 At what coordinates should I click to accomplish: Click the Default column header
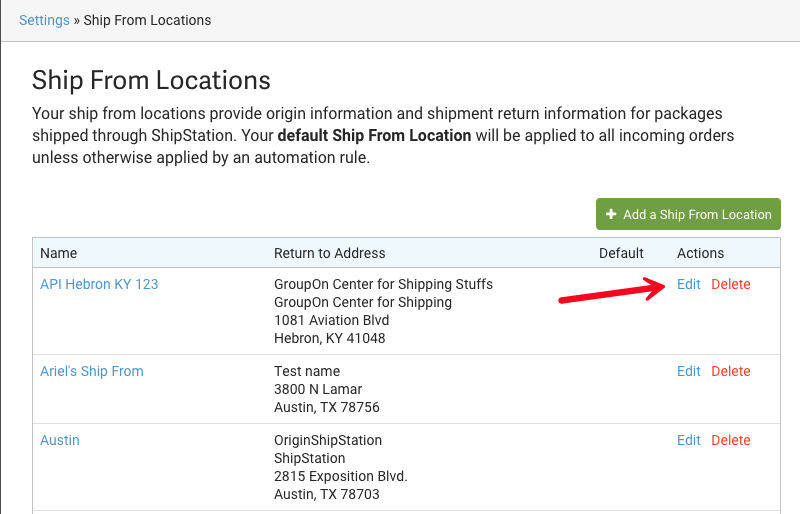(x=621, y=253)
